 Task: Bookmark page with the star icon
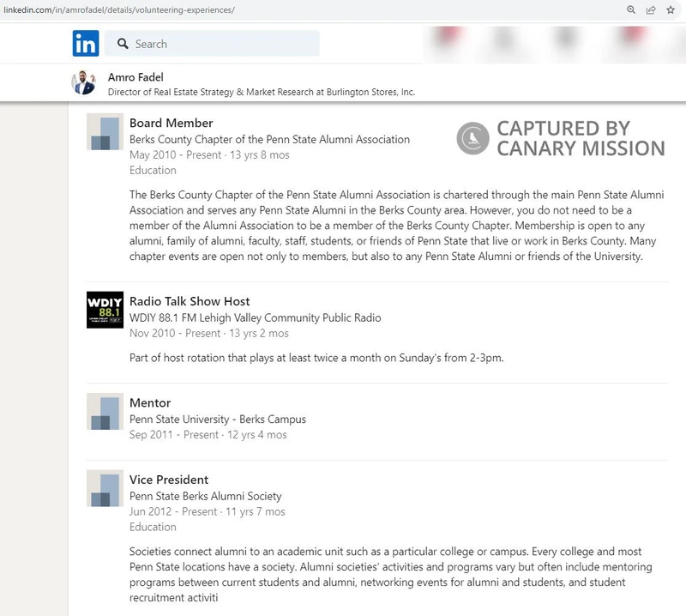(x=671, y=9)
